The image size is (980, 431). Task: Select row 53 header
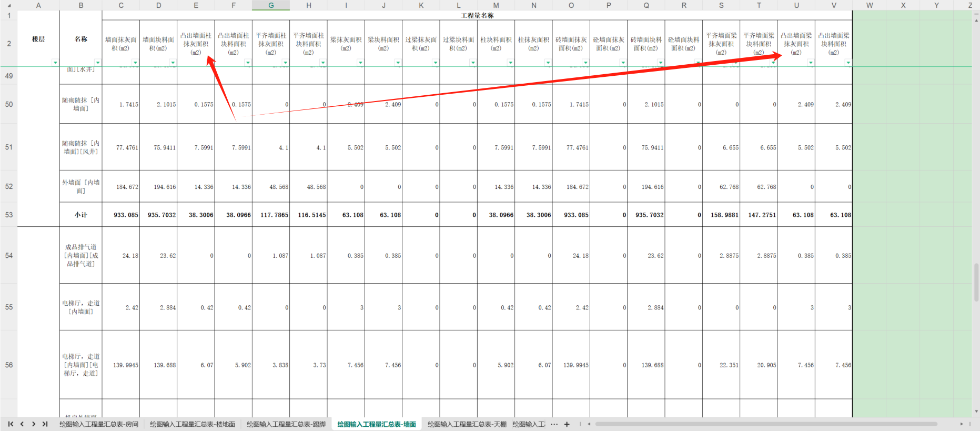point(9,215)
